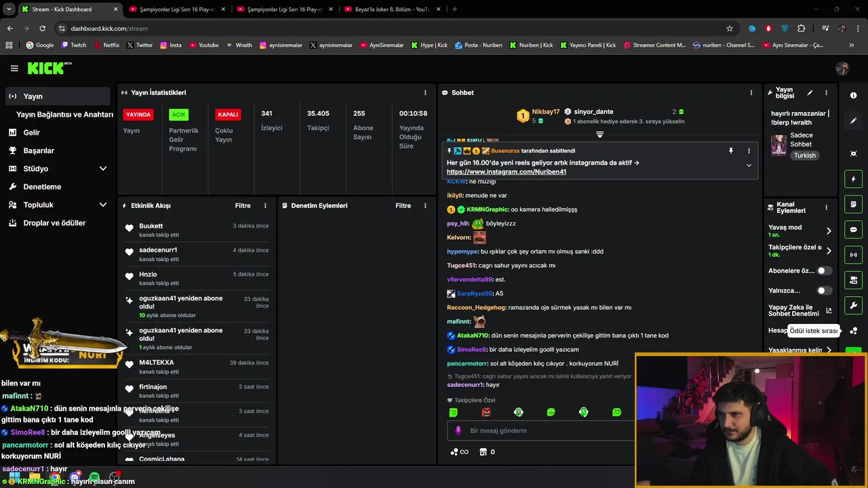The image size is (868, 488).
Task: Expand the Topluluk sidebar section
Action: tap(103, 205)
